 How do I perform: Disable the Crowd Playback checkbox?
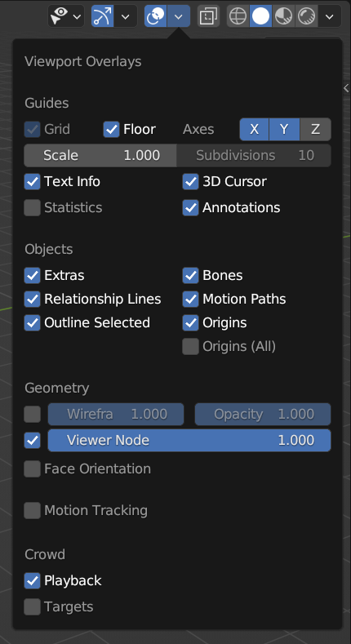pos(32,581)
